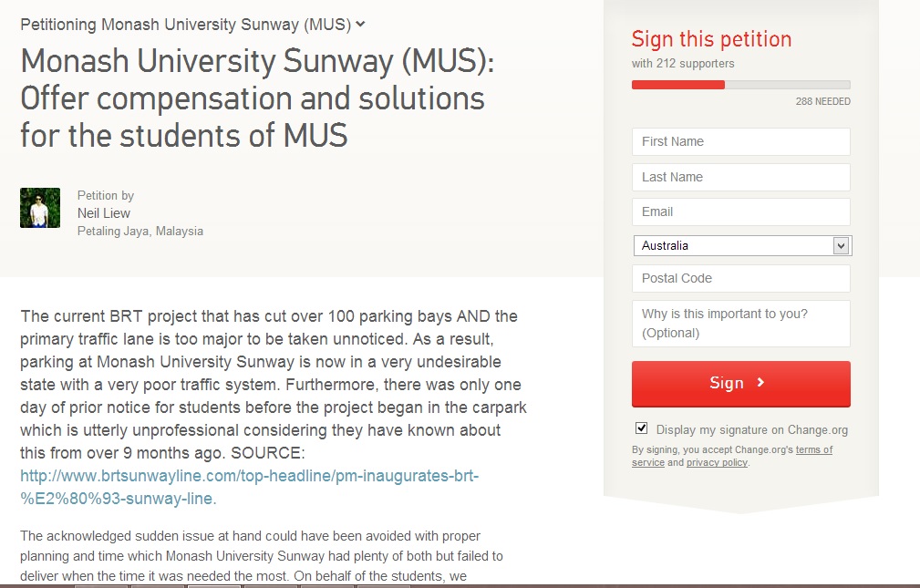Click Neil Liew's profile photo
This screenshot has width=920, height=588.
click(40, 208)
